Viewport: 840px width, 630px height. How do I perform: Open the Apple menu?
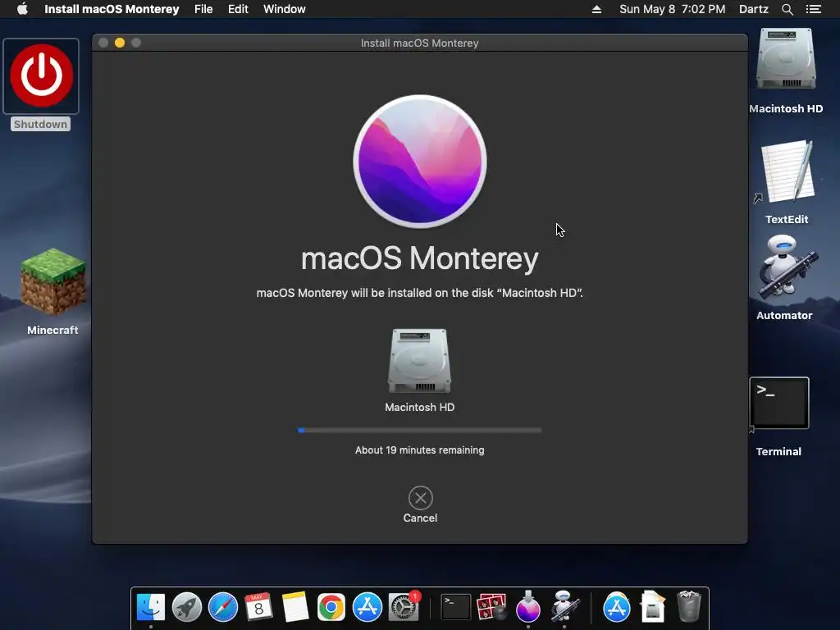22,9
